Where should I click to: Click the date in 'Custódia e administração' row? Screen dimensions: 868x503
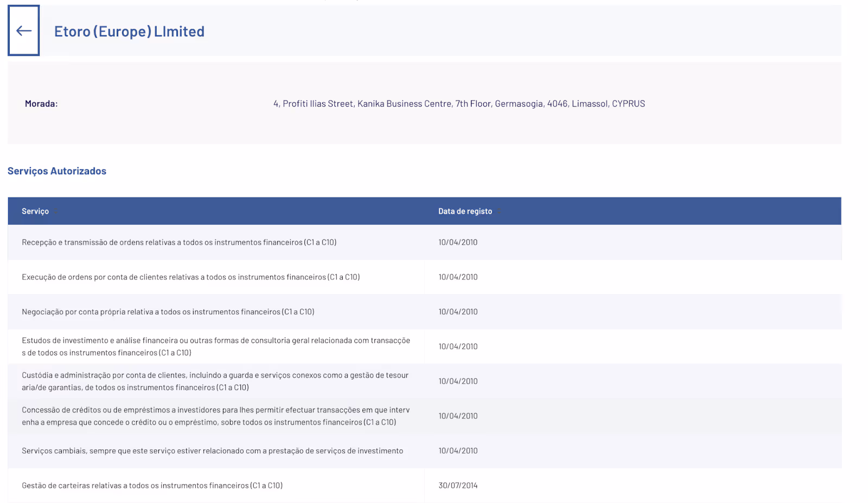pyautogui.click(x=458, y=381)
